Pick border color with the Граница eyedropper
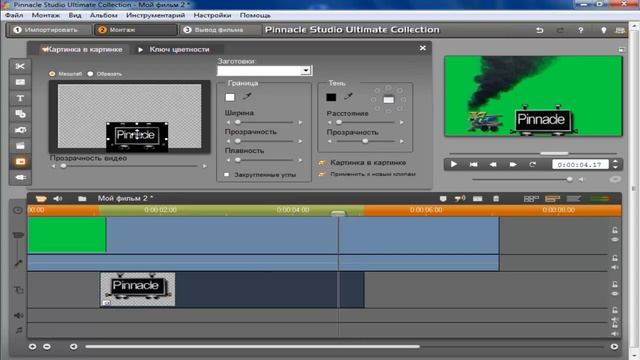 pyautogui.click(x=247, y=96)
